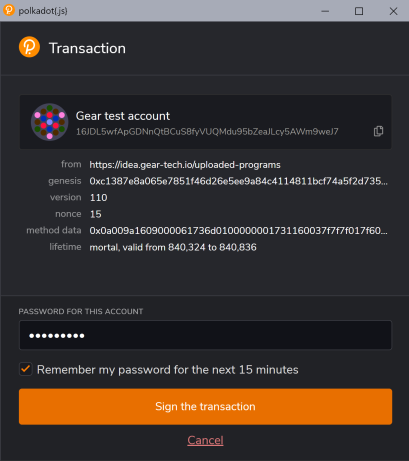Click the nonce value 15
Image resolution: width=409 pixels, height=461 pixels.
click(96, 214)
